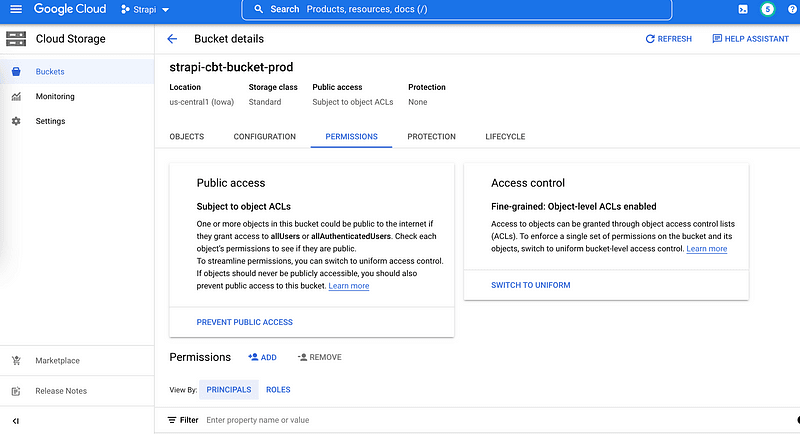Click the Bucket details page title
Screen dimensions: 800x434
click(x=229, y=39)
